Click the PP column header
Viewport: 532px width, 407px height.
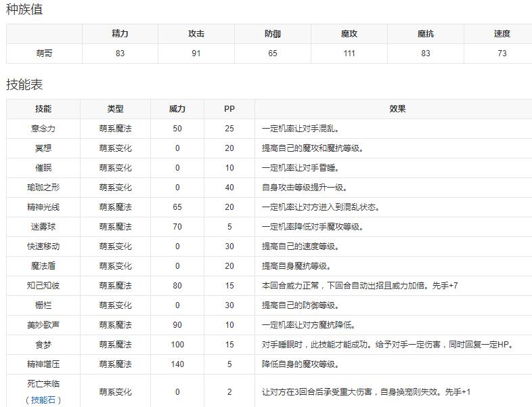click(229, 108)
